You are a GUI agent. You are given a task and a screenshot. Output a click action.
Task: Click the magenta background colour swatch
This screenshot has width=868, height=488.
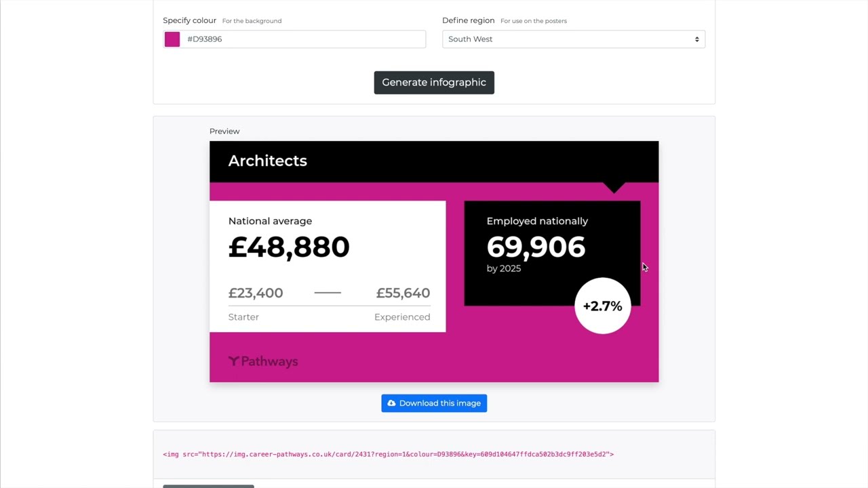pyautogui.click(x=172, y=39)
